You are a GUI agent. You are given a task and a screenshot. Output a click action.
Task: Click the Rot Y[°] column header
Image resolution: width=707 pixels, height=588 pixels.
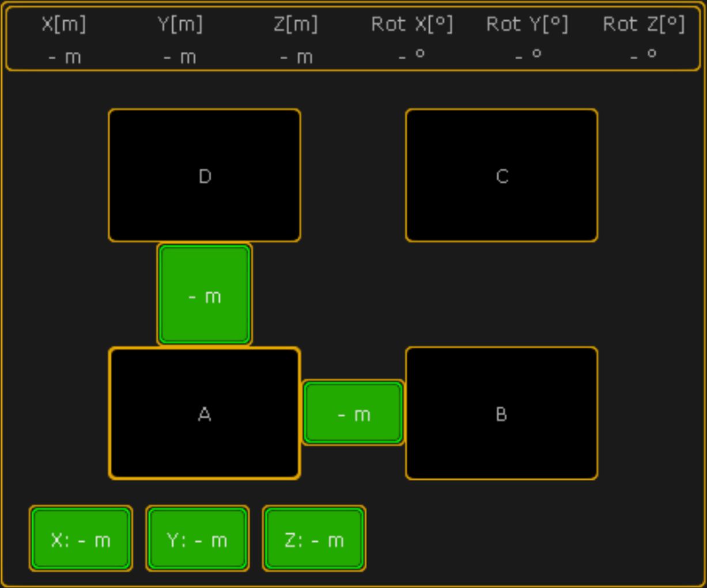527,24
